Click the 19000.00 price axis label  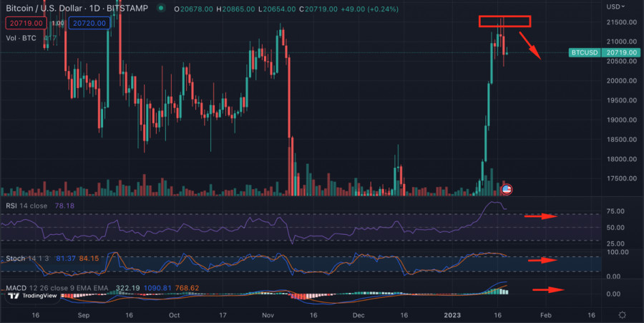pyautogui.click(x=621, y=120)
